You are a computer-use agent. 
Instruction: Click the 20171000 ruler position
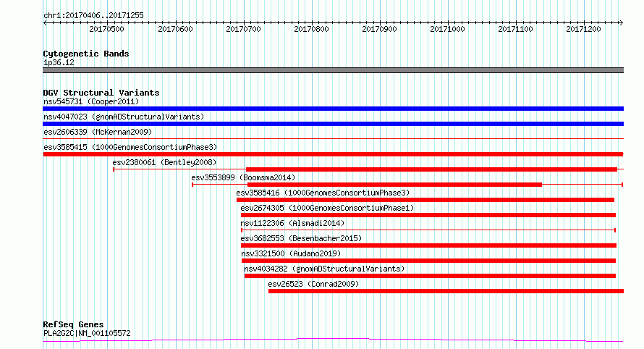click(447, 29)
